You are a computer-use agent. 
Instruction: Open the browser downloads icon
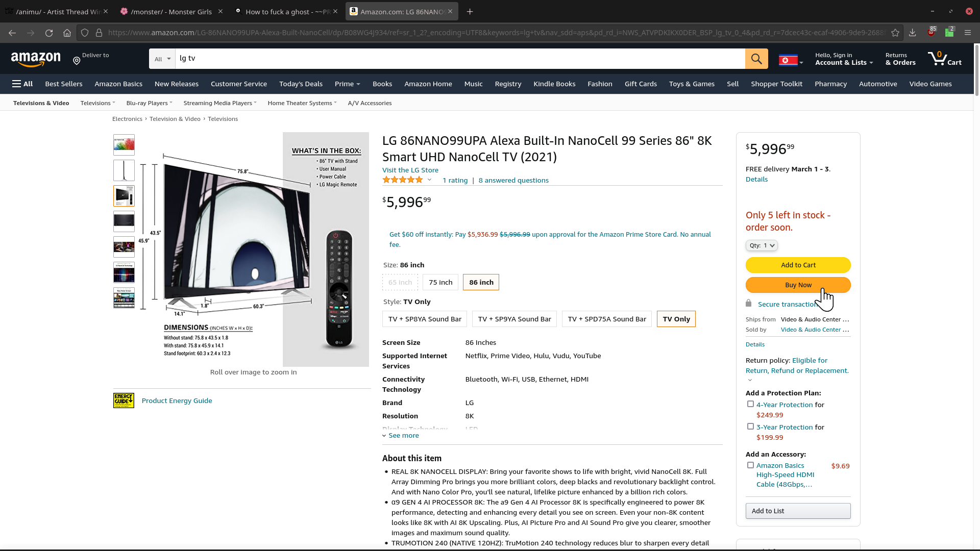(913, 33)
